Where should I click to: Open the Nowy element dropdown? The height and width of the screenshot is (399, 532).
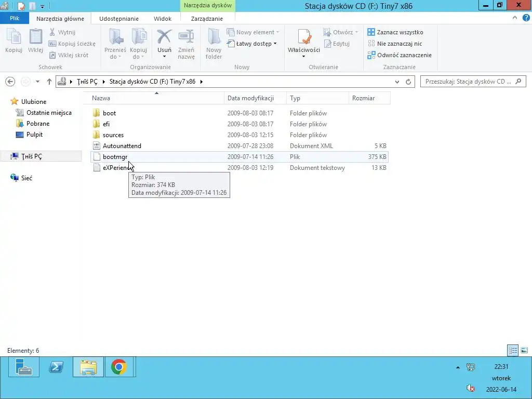click(253, 32)
